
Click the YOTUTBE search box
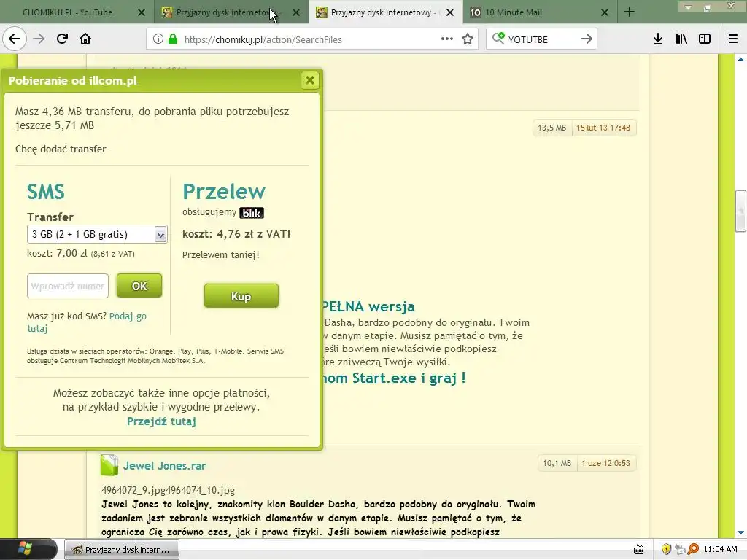tap(541, 39)
